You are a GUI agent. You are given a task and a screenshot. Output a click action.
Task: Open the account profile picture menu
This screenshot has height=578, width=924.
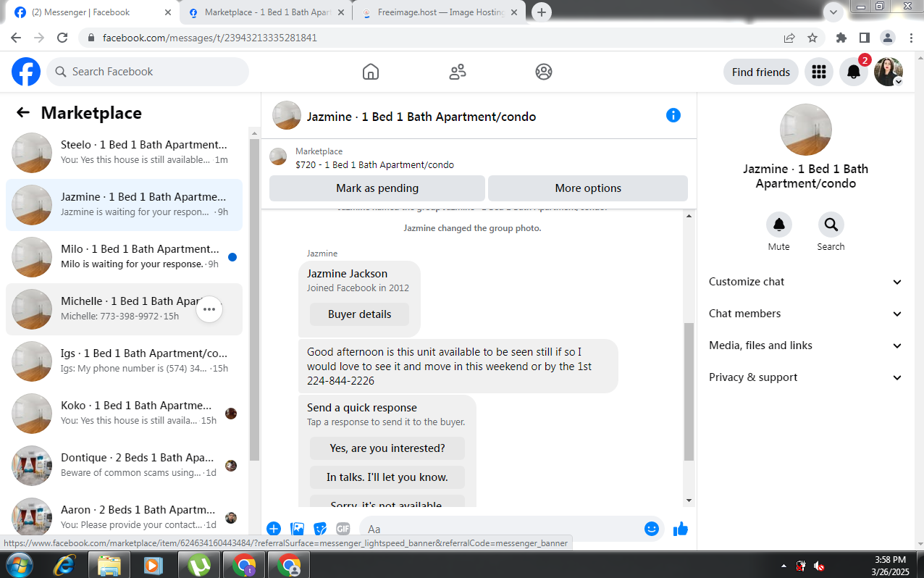point(889,72)
